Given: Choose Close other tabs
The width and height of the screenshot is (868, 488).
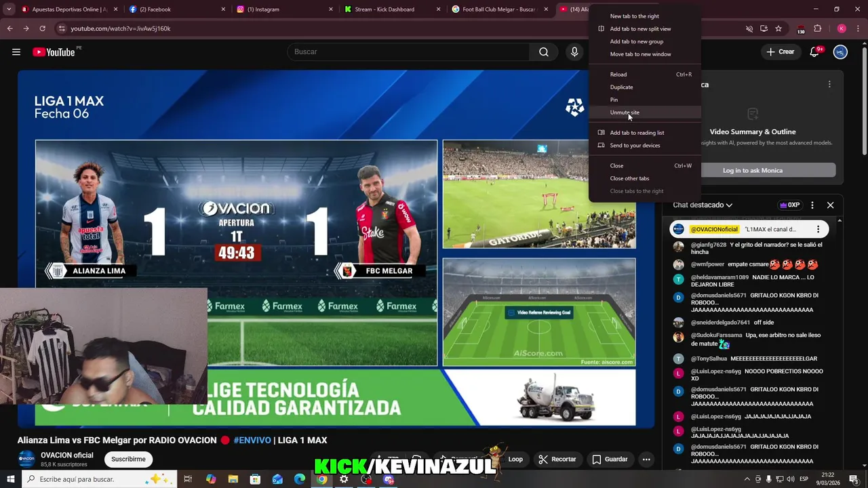Looking at the screenshot, I should (629, 178).
